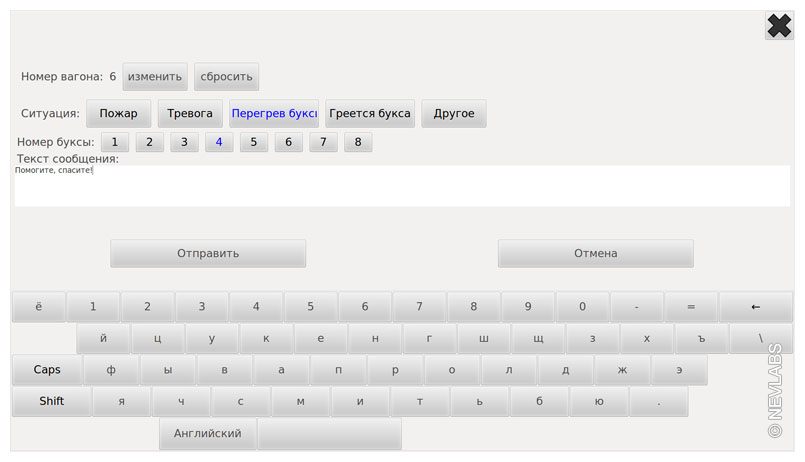Select axle box number 5
This screenshot has height=462, width=805.
click(x=254, y=143)
